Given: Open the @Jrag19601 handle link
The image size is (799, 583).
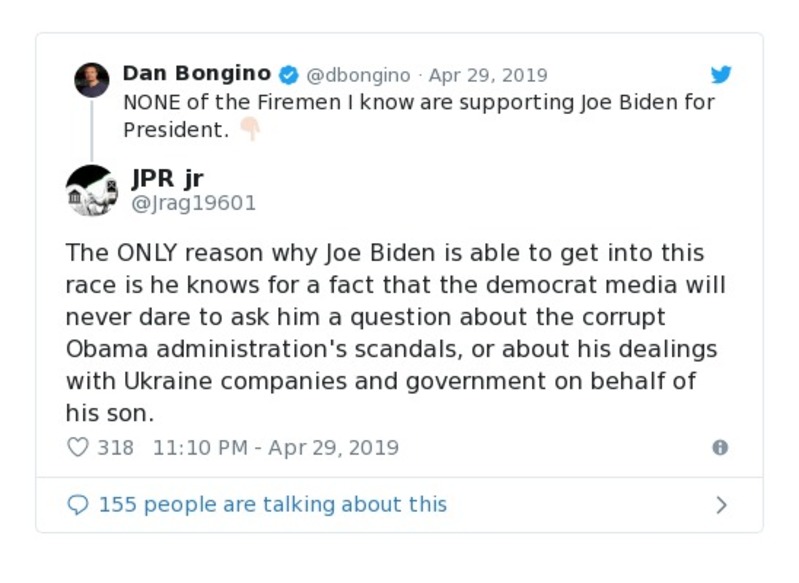Looking at the screenshot, I should pyautogui.click(x=194, y=203).
